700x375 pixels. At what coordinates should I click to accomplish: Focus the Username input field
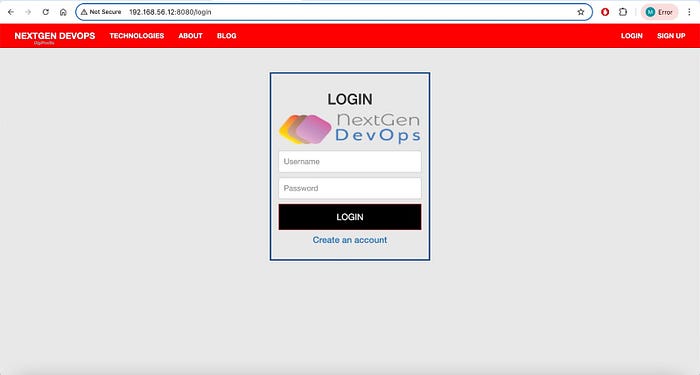pyautogui.click(x=350, y=162)
